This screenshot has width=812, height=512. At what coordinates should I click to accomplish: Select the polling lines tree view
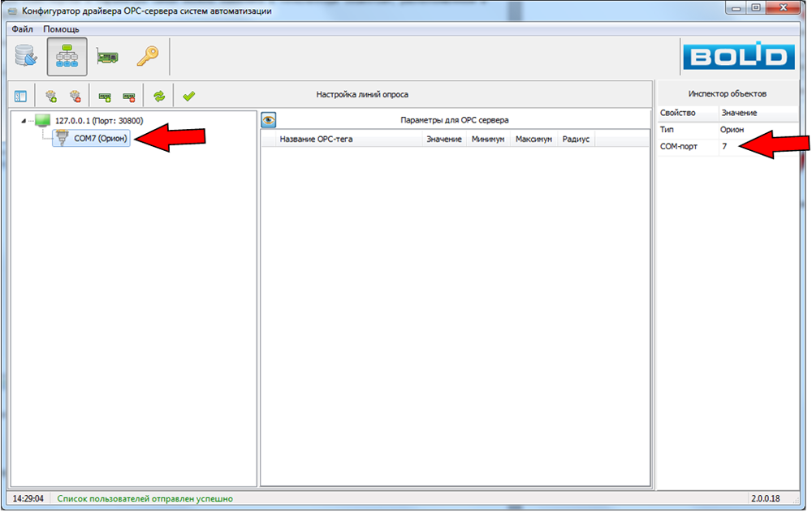tap(67, 57)
